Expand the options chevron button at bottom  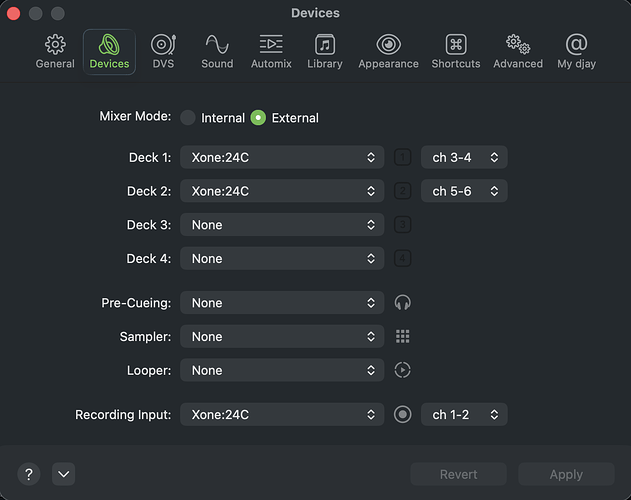64,474
